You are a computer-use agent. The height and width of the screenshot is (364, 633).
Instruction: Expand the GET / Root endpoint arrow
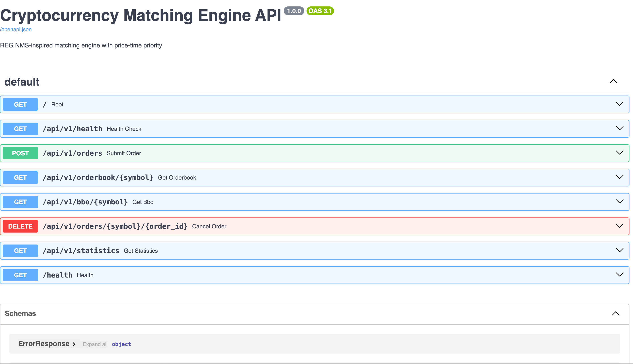click(620, 104)
